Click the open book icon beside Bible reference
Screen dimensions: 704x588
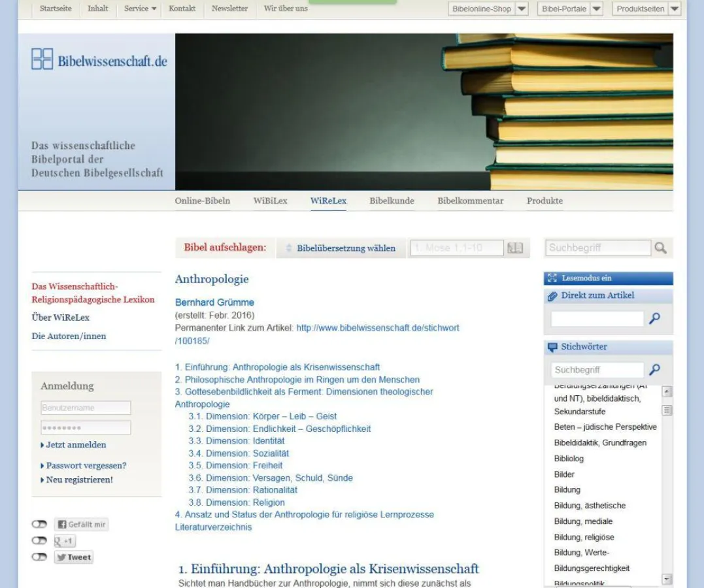pos(515,248)
